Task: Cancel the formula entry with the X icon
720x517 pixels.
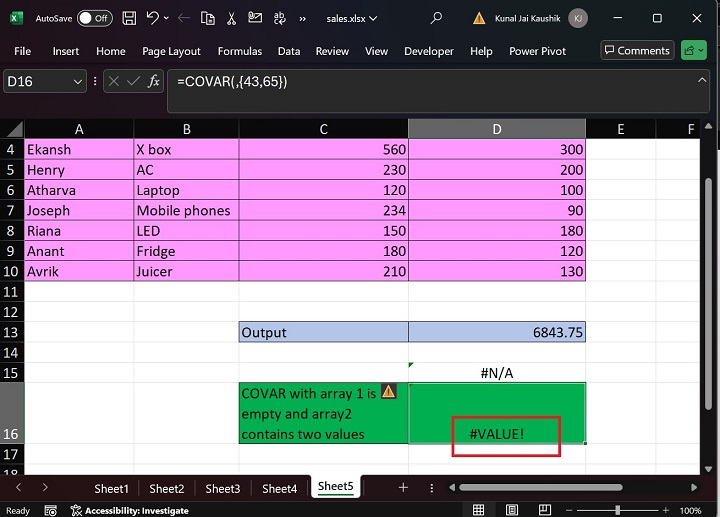Action: pyautogui.click(x=113, y=82)
